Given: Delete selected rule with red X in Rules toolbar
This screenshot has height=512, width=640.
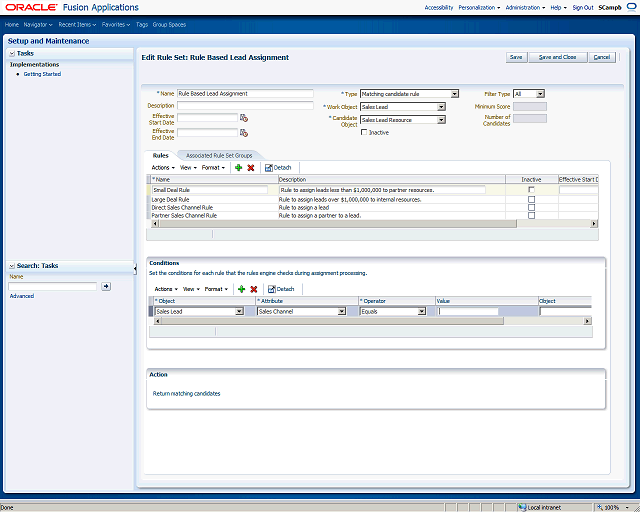Looking at the screenshot, I should 251,167.
